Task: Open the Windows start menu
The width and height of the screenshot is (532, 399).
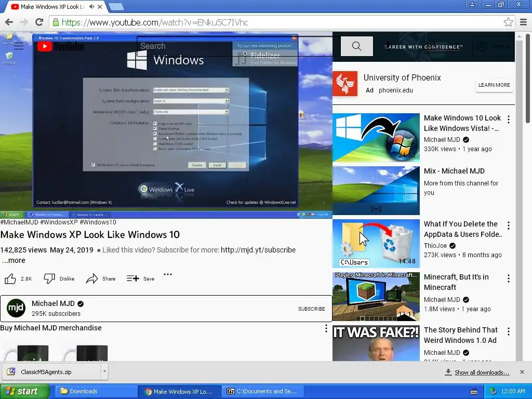Action: 25,391
